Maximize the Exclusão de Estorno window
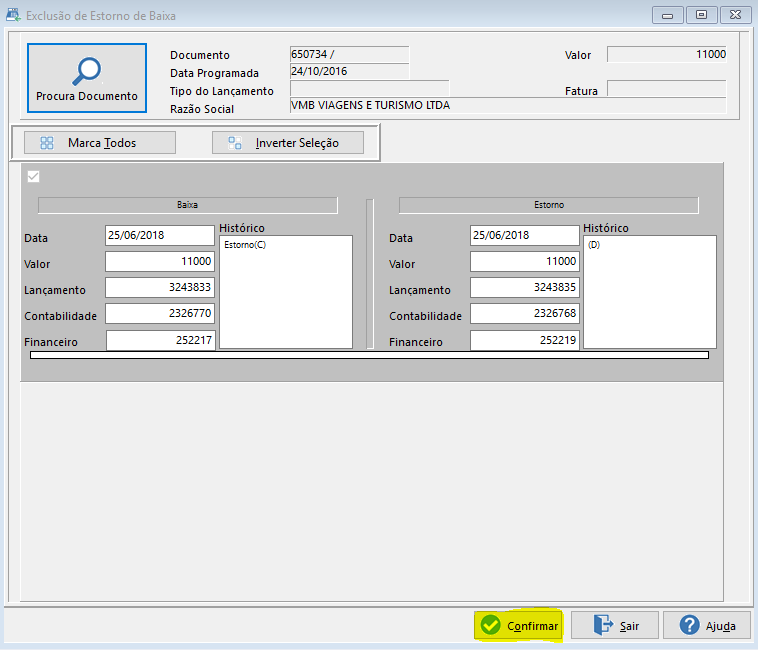Screen dimensions: 758x650 point(701,15)
